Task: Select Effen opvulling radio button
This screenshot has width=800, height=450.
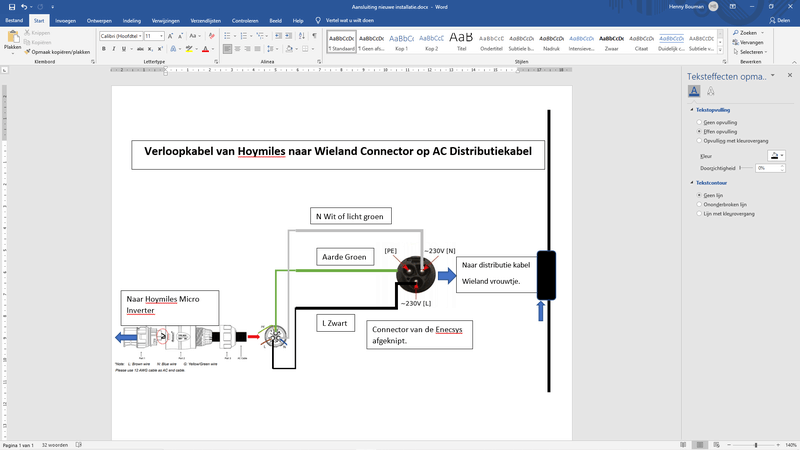Action: [699, 132]
